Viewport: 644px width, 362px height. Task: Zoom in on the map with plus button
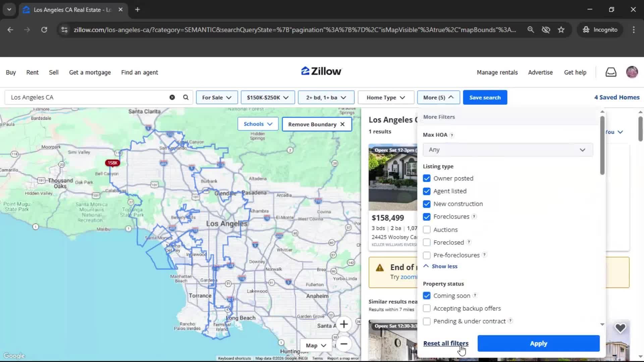click(x=344, y=324)
